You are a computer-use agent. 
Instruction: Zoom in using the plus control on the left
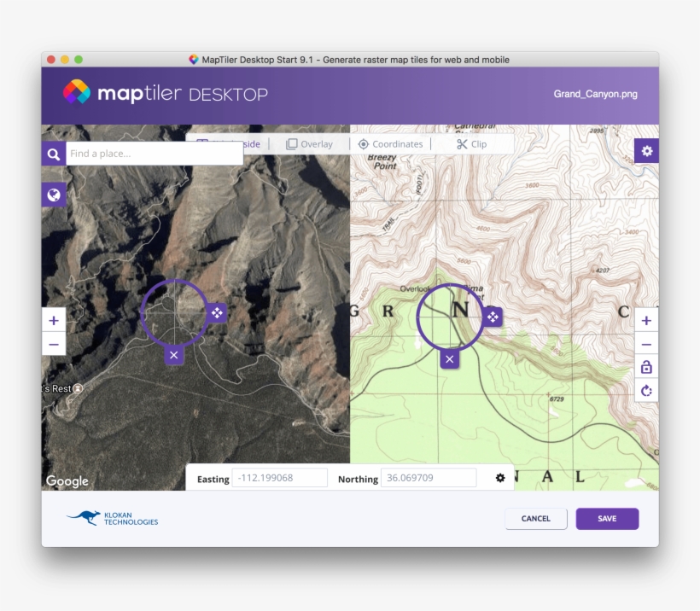pos(53,320)
